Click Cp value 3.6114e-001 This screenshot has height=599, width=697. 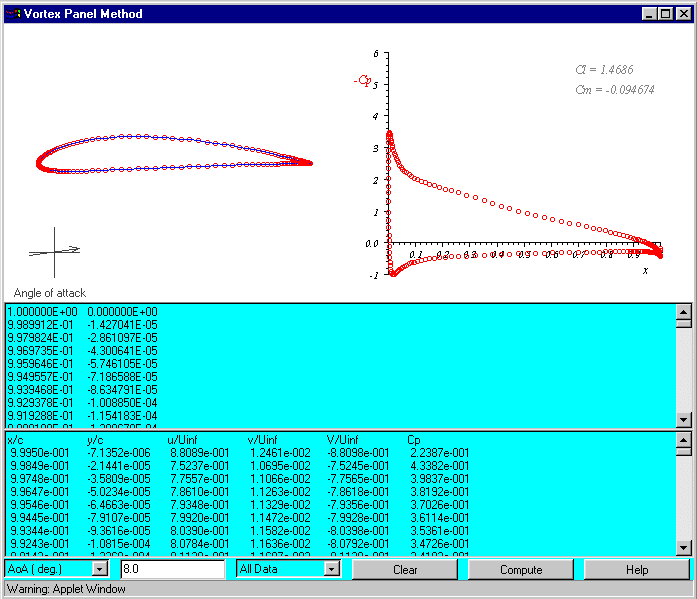pos(439,518)
